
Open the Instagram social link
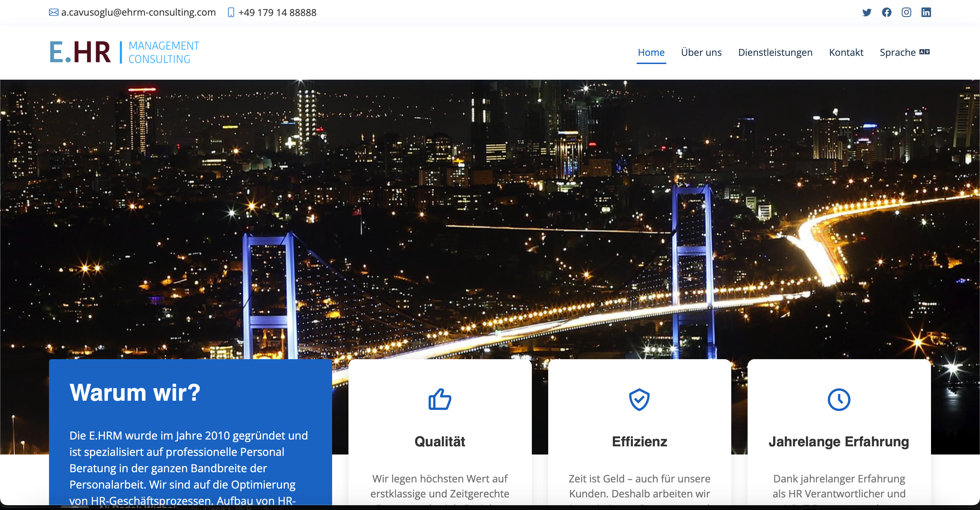(x=906, y=13)
